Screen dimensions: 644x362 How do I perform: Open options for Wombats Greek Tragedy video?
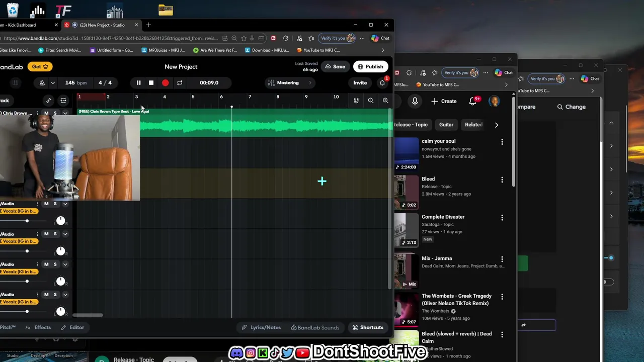coord(502,297)
